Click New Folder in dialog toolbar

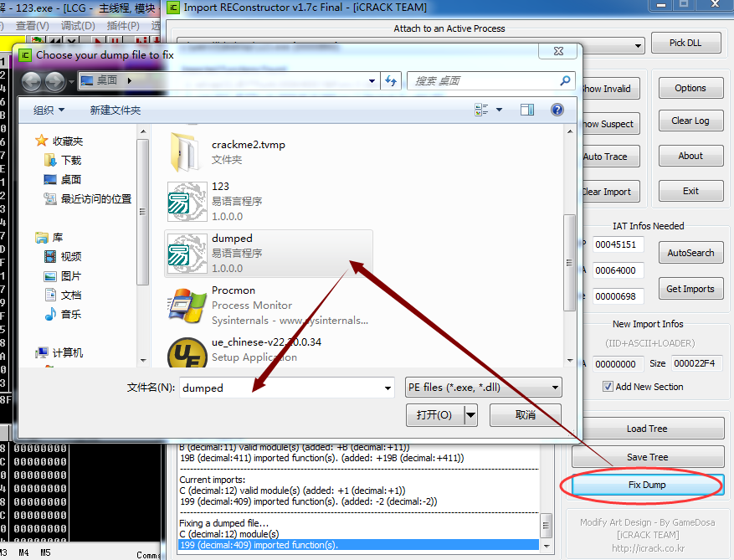tap(115, 110)
